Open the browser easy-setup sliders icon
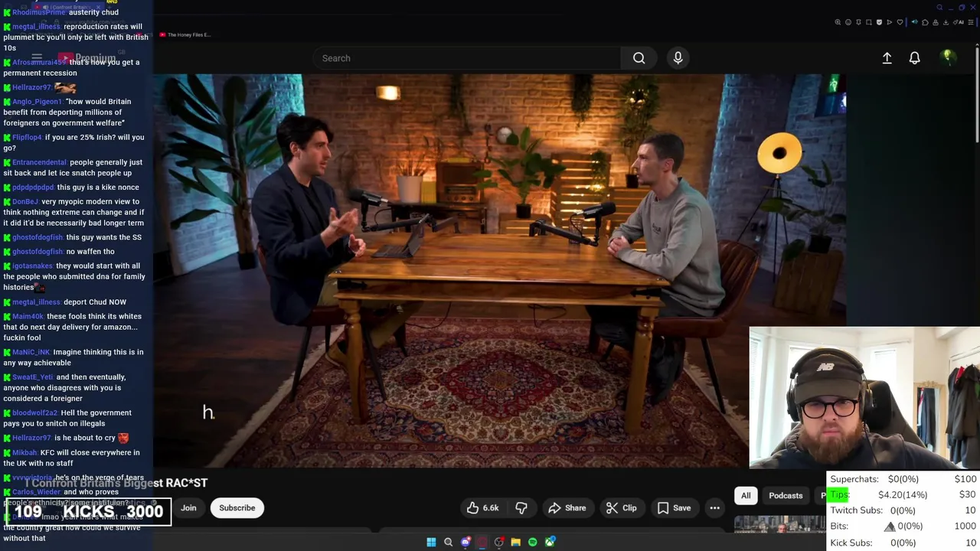The image size is (980, 551). (x=971, y=22)
